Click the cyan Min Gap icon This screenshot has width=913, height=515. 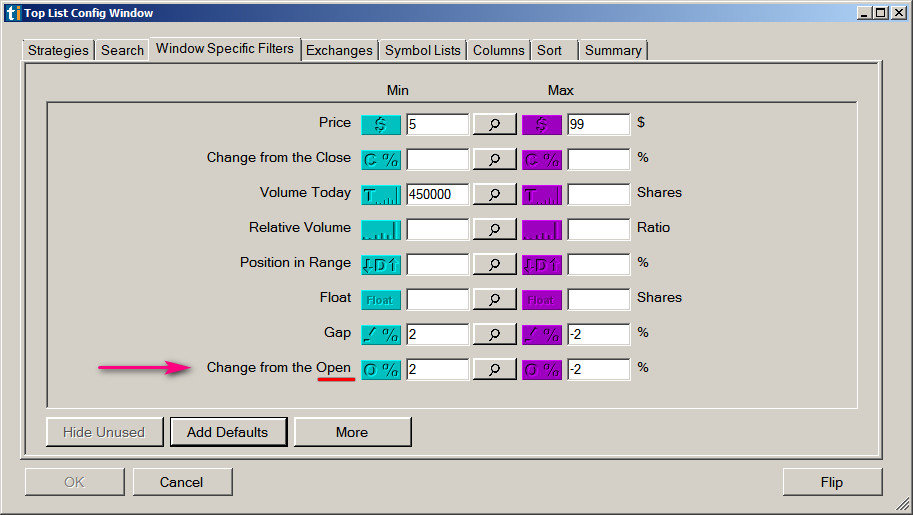[x=381, y=334]
